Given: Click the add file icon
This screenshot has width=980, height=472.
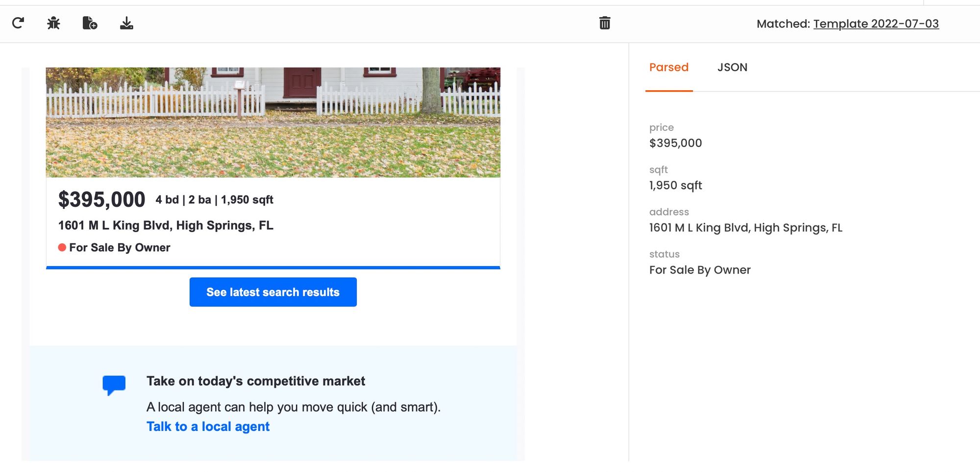Looking at the screenshot, I should coord(90,23).
